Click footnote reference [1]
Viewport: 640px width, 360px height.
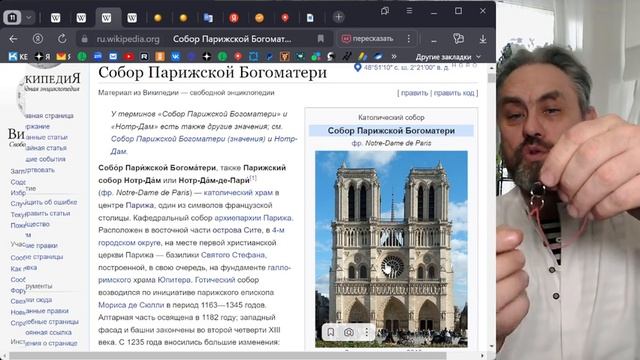tap(253, 178)
